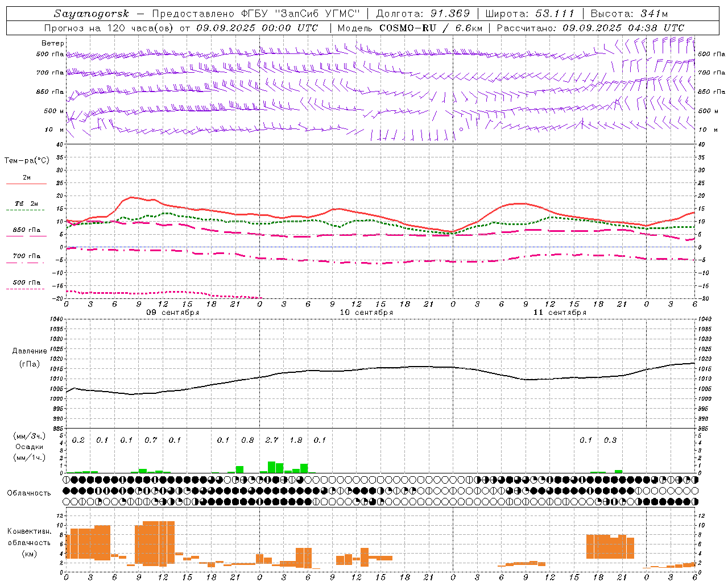Click the (мм/3ч.) precipitation unit label
Viewport: 728px width, 582px height.
[30, 436]
